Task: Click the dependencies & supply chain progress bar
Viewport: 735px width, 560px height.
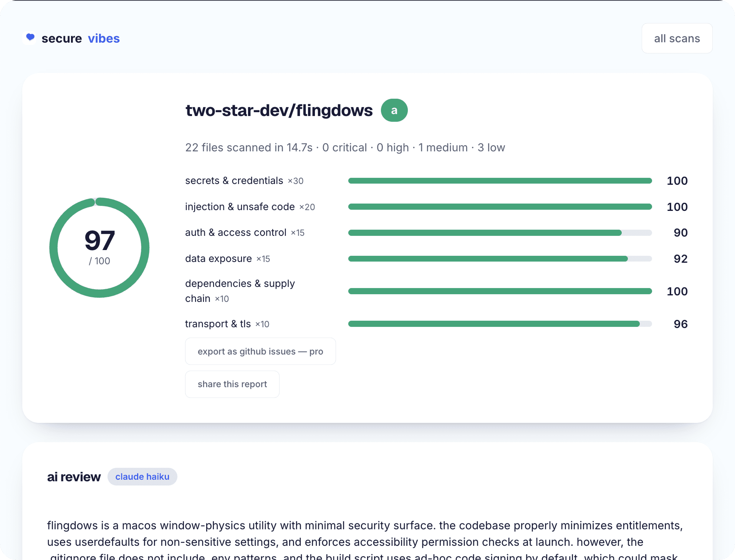Action: [x=500, y=292]
